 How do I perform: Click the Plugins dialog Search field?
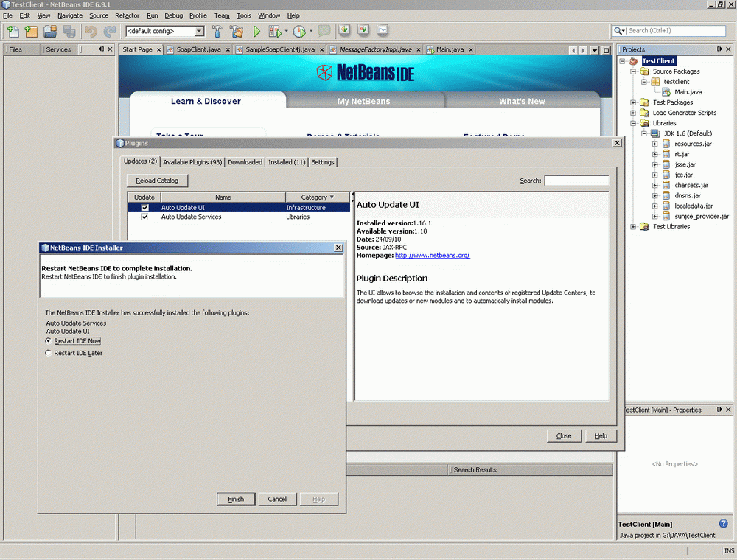pyautogui.click(x=577, y=181)
